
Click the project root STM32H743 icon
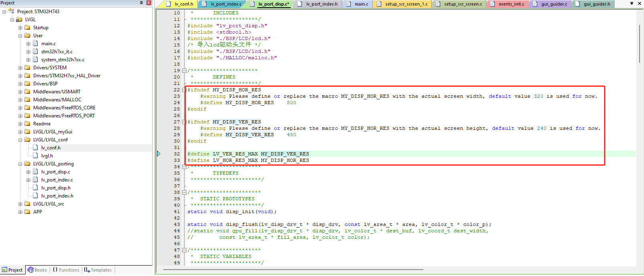pyautogui.click(x=11, y=11)
